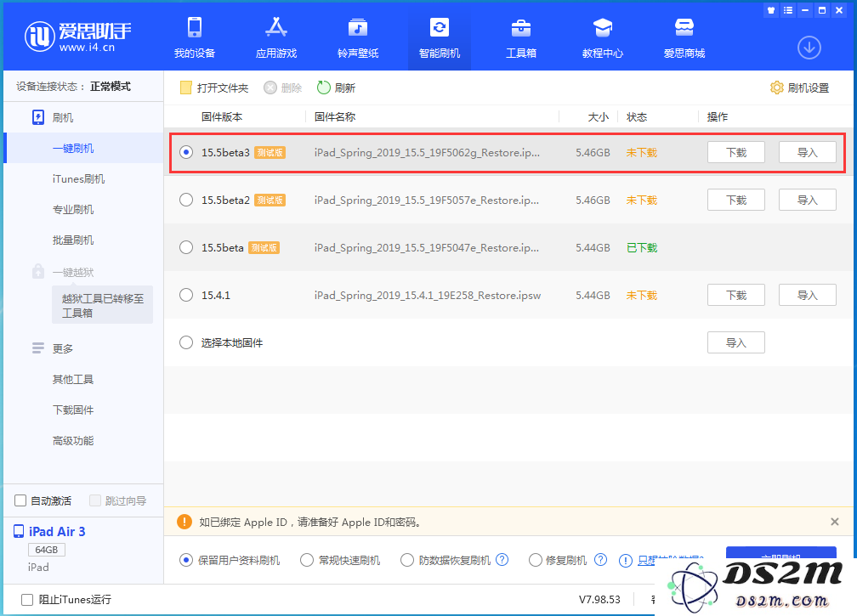Enable 阻止iTunes运行 checkbox
Screen dimensions: 857x616
tap(27, 600)
